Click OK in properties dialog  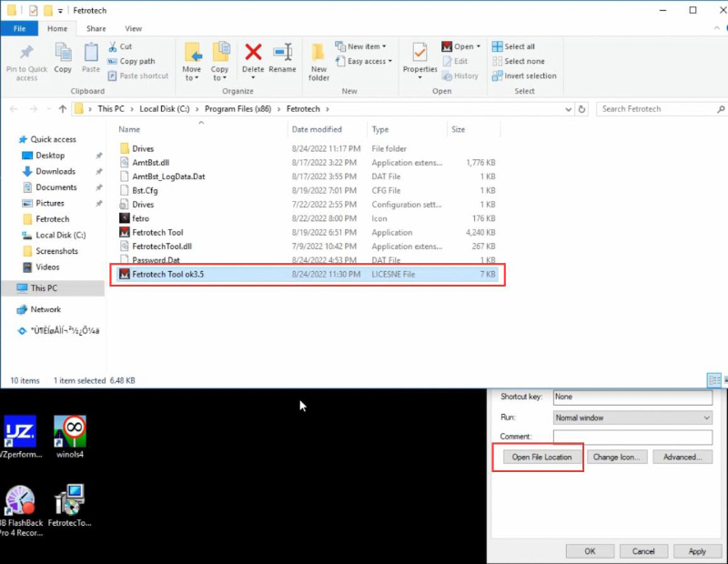point(590,551)
